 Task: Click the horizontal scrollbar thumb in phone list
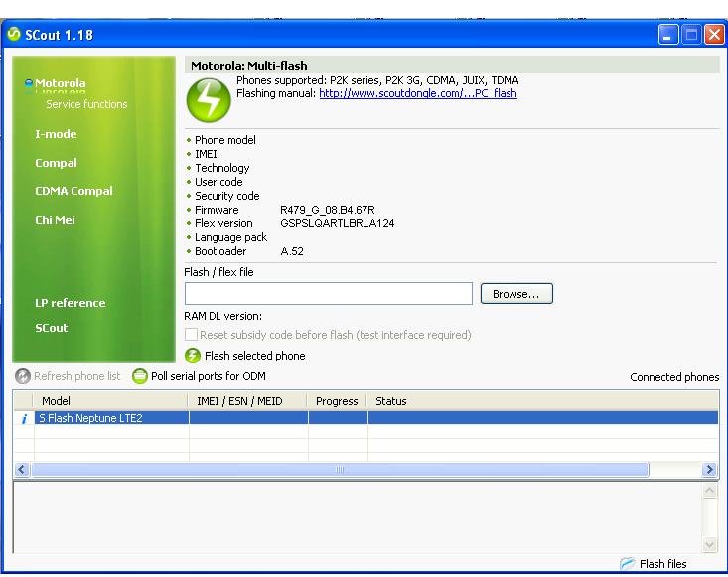340,470
